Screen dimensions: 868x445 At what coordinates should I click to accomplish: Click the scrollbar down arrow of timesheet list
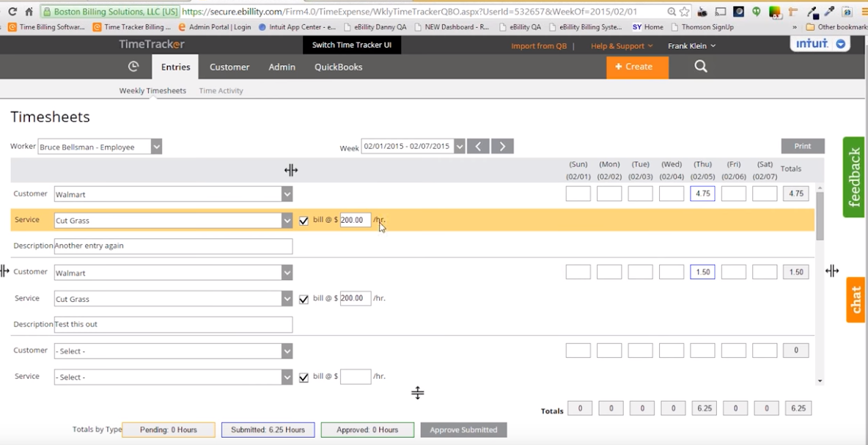pos(820,381)
